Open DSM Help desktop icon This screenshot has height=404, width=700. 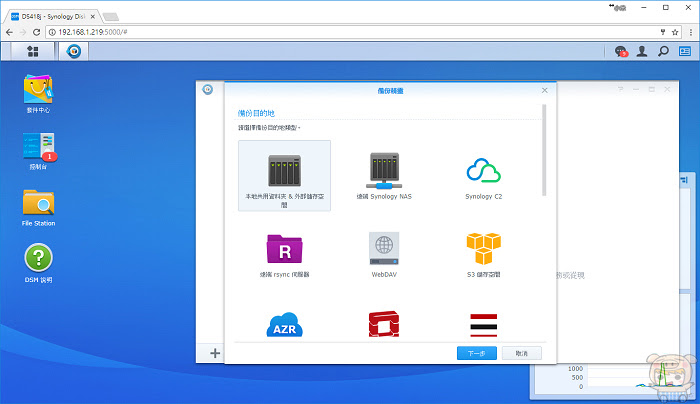[x=38, y=264]
